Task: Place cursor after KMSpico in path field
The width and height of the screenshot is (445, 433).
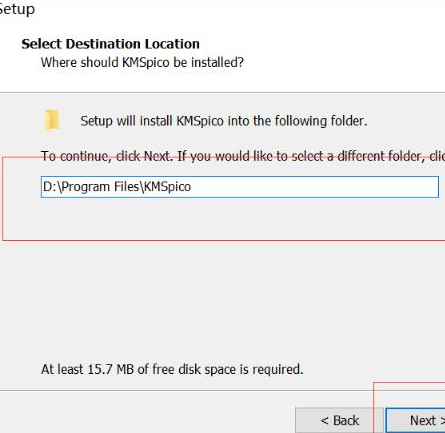Action: click(192, 187)
